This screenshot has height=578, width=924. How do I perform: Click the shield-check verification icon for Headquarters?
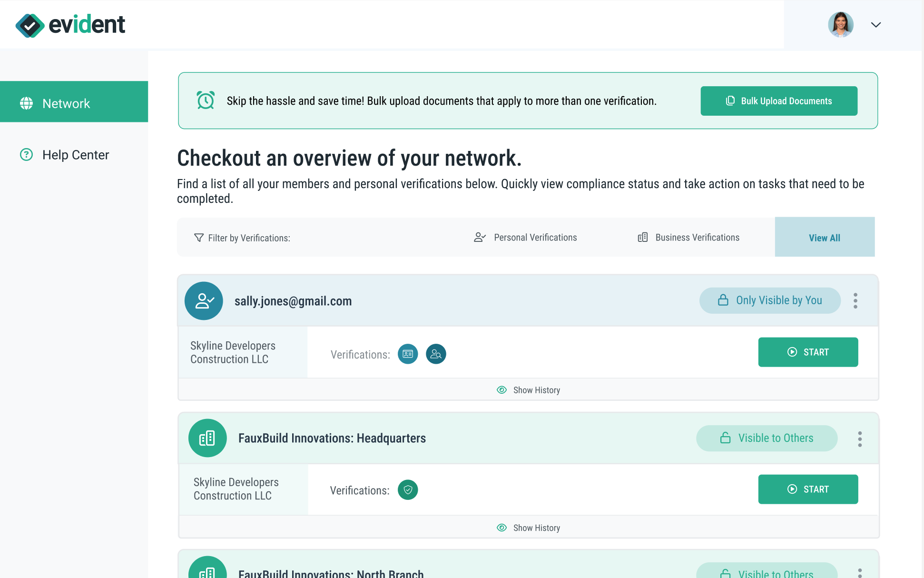click(407, 489)
